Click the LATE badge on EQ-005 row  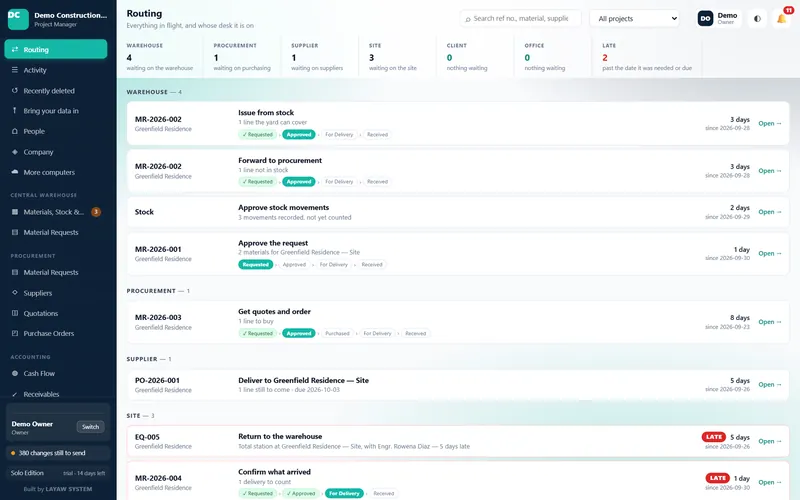pos(714,437)
